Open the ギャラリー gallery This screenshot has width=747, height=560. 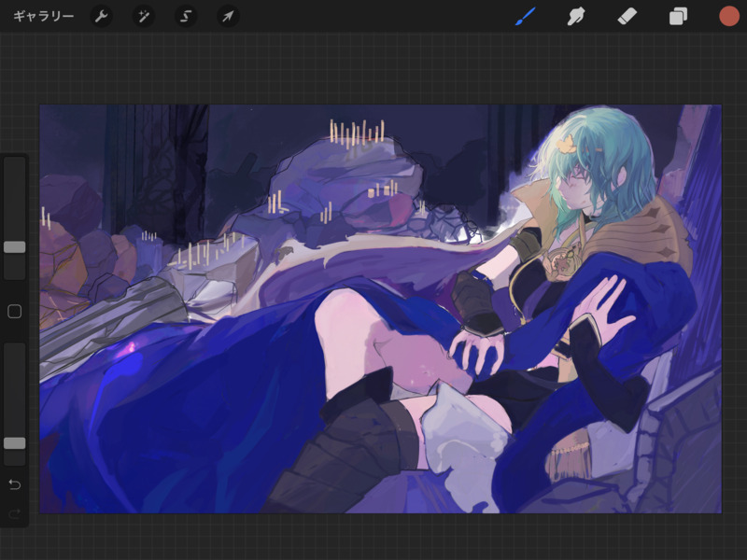tap(43, 17)
